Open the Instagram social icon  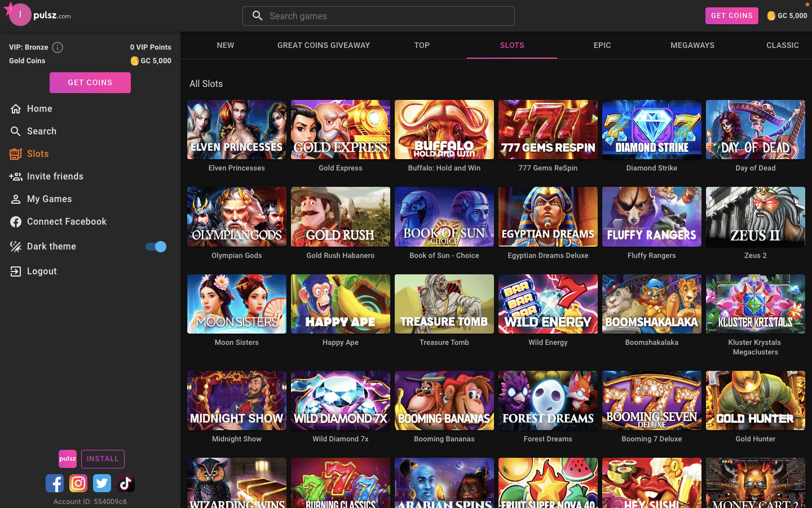click(78, 483)
